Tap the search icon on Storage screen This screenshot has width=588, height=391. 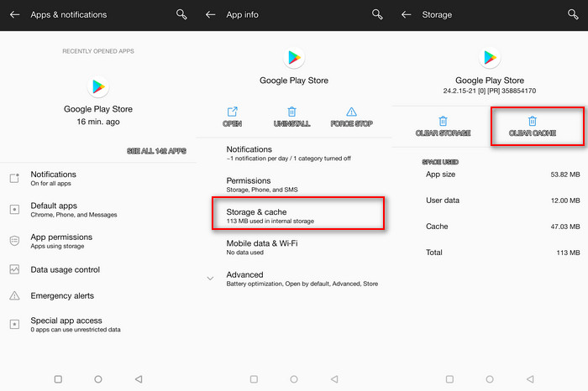pos(573,14)
